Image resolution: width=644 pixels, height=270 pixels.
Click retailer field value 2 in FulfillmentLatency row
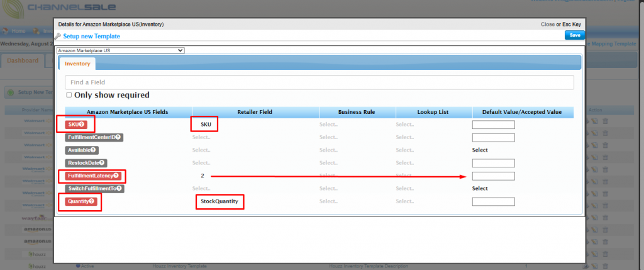(203, 176)
